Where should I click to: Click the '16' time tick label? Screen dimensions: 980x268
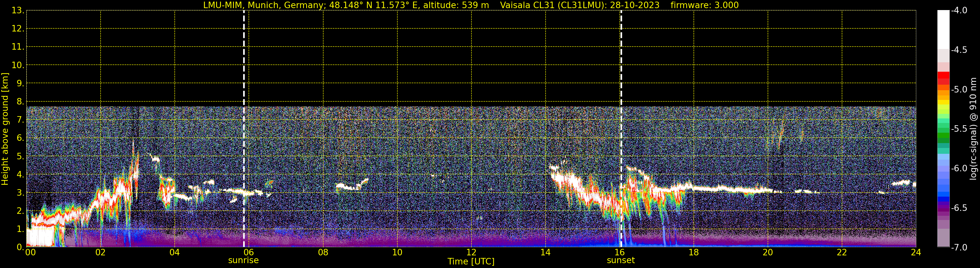[619, 252]
